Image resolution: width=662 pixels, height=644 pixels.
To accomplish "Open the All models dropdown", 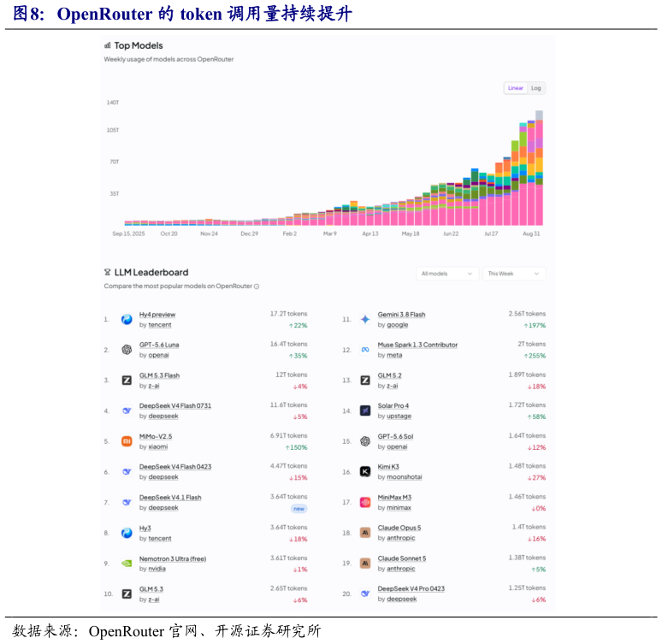I will [447, 274].
